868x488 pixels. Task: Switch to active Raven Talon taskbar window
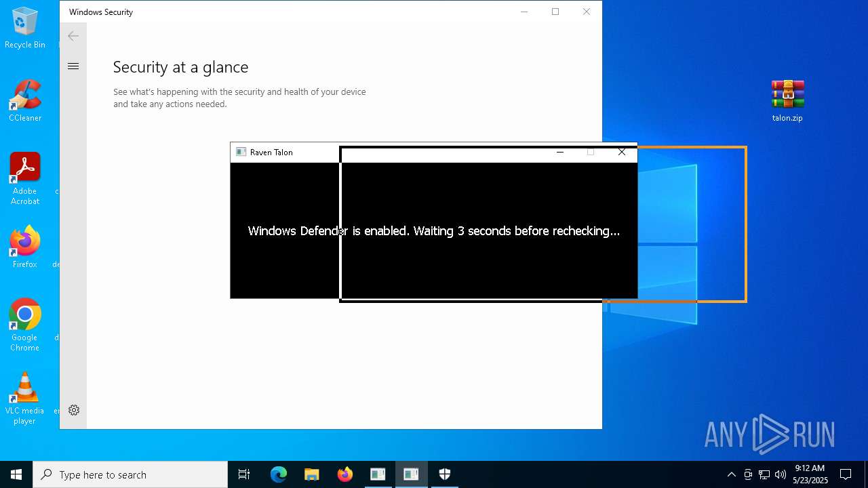(411, 474)
